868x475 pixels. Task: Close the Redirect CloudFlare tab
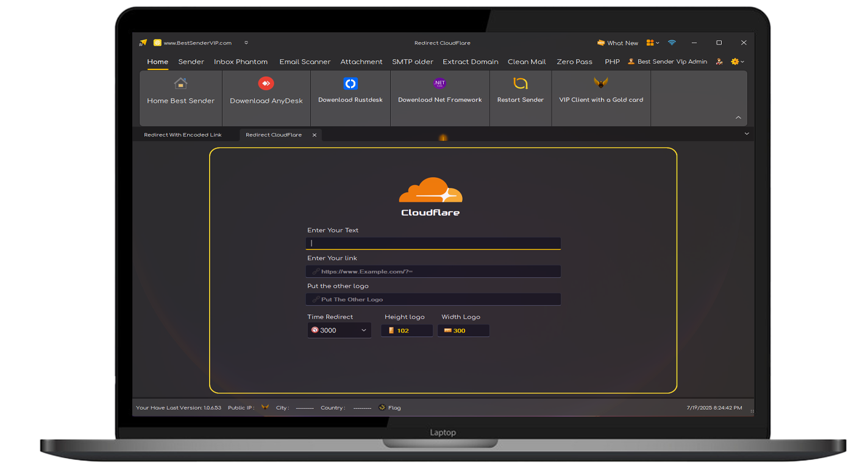pyautogui.click(x=315, y=135)
